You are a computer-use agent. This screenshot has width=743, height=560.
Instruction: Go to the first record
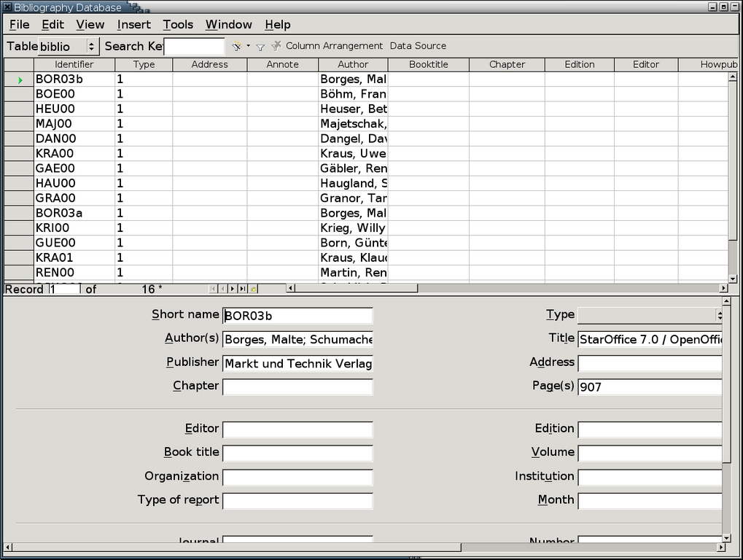pos(214,289)
